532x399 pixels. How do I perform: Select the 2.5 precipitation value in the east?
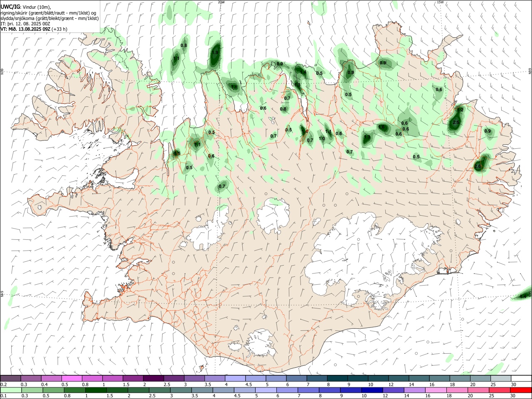point(456,122)
